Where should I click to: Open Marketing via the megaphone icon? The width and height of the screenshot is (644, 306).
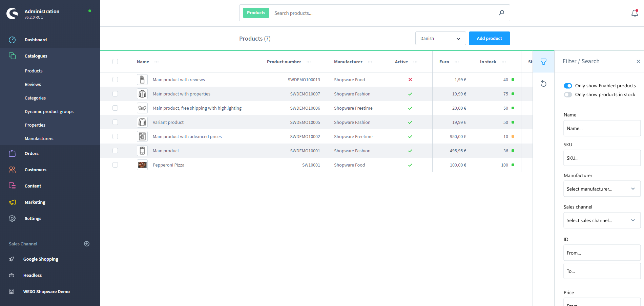click(x=12, y=202)
